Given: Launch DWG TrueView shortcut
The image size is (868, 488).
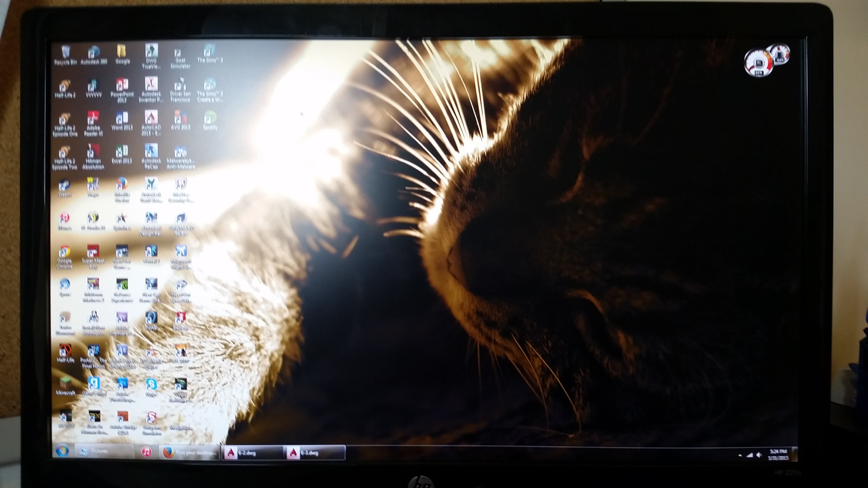Looking at the screenshot, I should tap(151, 56).
